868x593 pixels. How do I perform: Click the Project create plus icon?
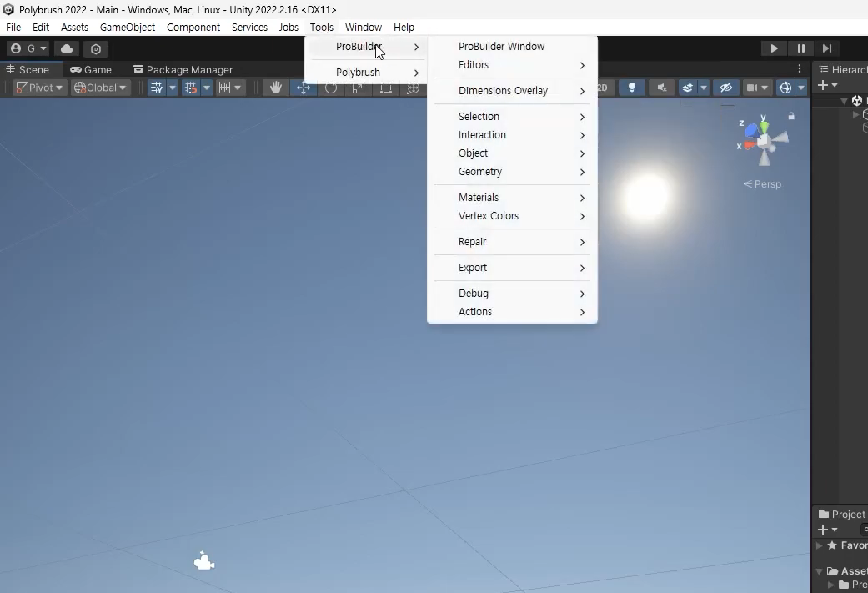pos(823,530)
